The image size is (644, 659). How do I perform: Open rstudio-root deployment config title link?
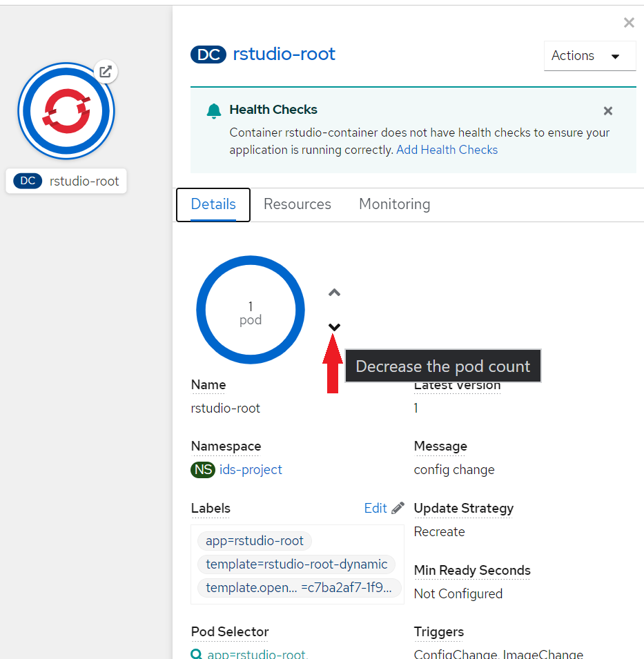pos(284,55)
